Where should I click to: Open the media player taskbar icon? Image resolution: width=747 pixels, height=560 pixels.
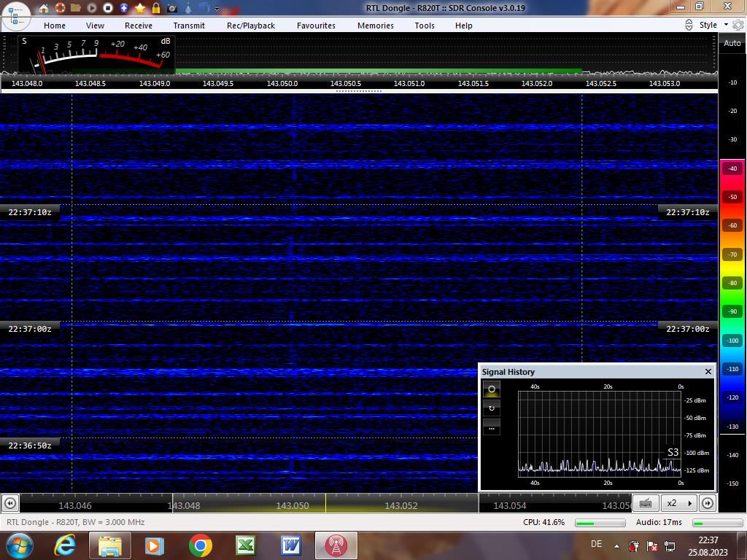[x=154, y=545]
